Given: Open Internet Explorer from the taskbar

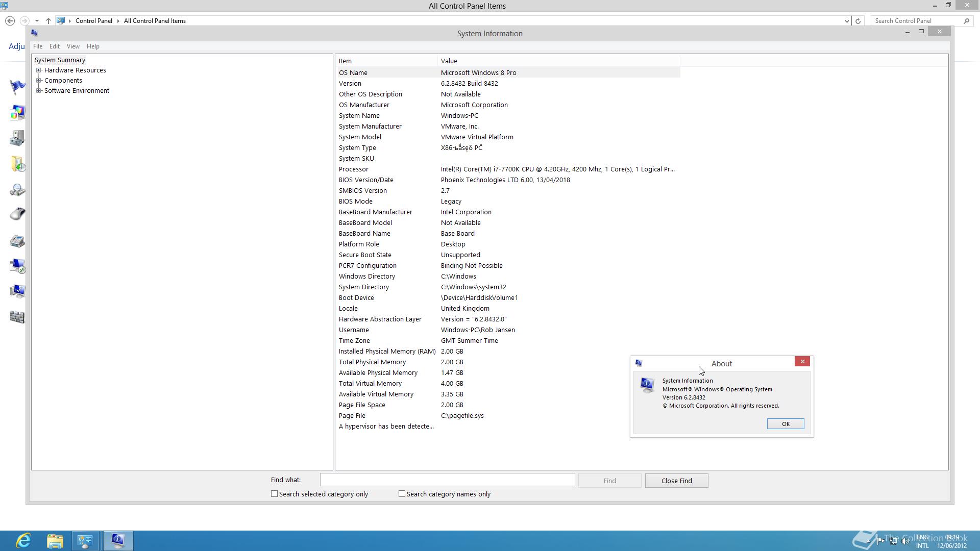Looking at the screenshot, I should coord(23,540).
